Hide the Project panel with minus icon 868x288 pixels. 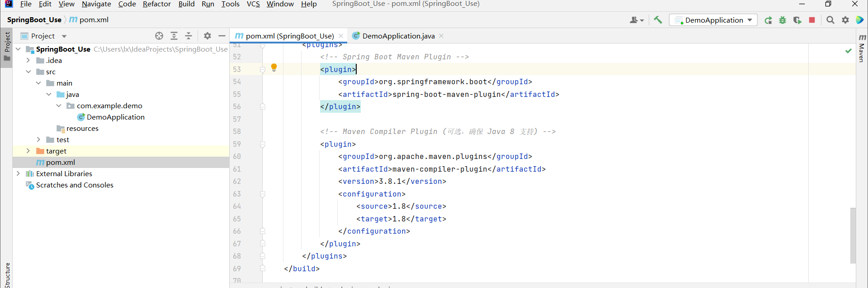coord(222,36)
